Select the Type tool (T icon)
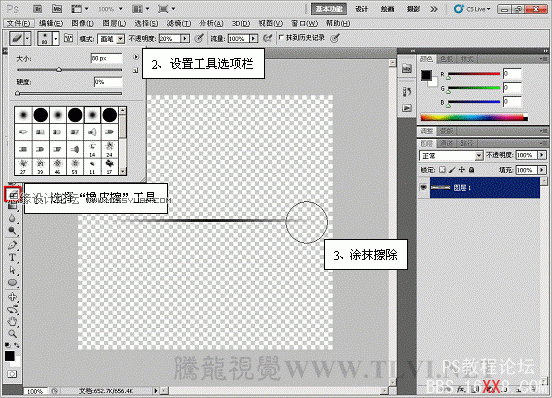 (x=13, y=257)
